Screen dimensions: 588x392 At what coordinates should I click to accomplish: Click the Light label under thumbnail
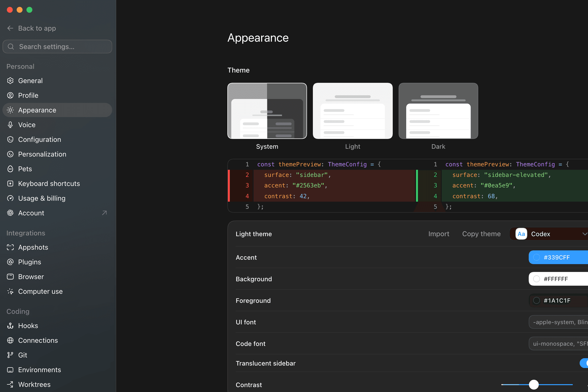(x=353, y=147)
